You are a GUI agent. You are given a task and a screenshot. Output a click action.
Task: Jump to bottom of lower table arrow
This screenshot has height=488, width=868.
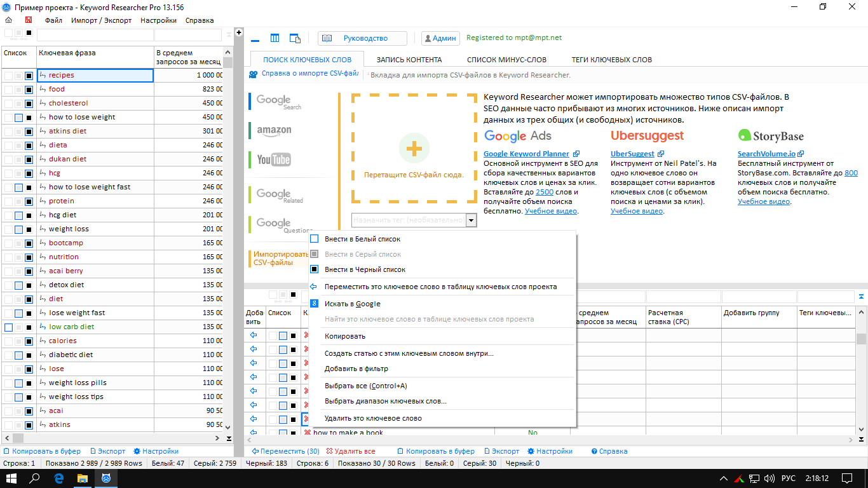[x=862, y=438]
